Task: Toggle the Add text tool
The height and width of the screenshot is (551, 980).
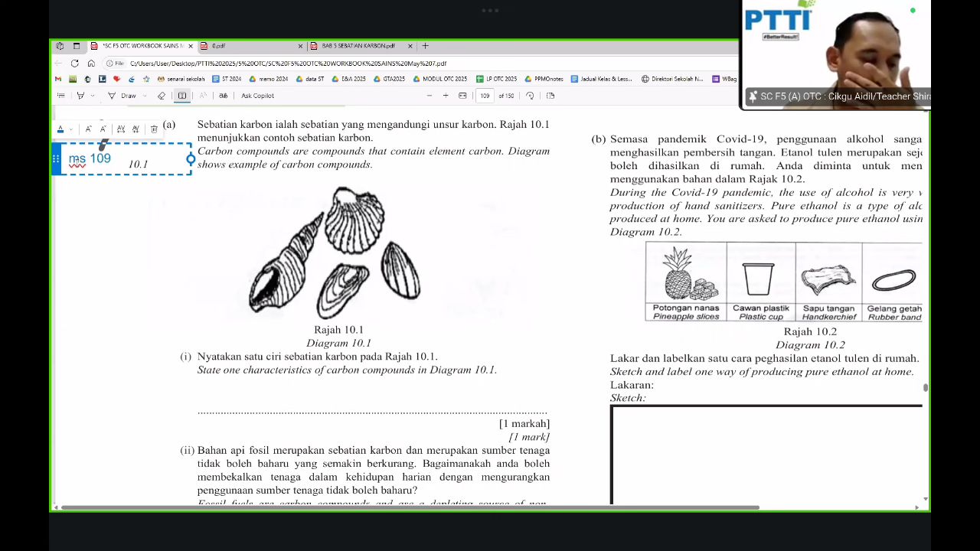Action: click(182, 96)
